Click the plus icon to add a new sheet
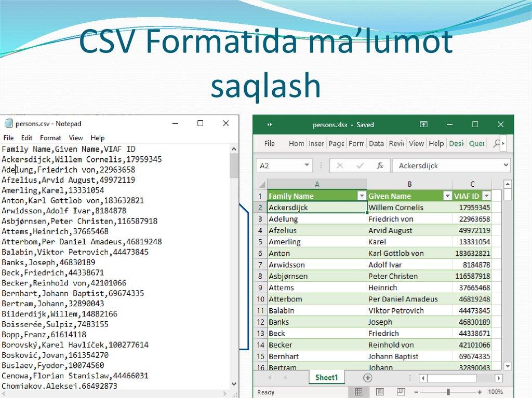The image size is (532, 398). tap(367, 378)
